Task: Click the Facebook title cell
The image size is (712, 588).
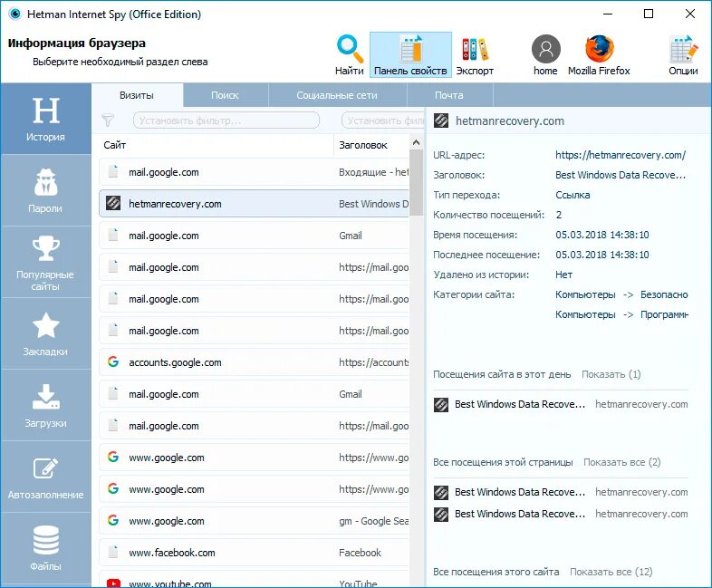Action: point(360,553)
